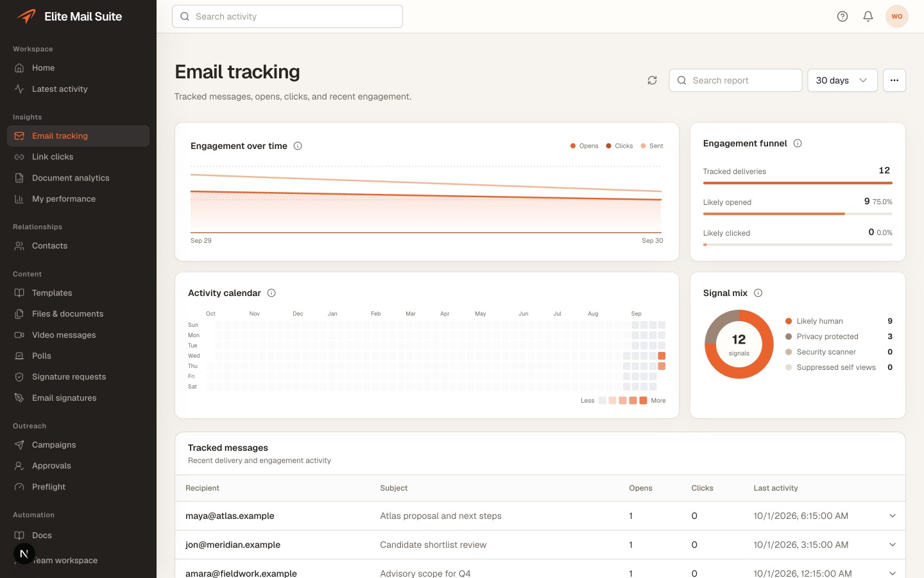Image resolution: width=924 pixels, height=578 pixels.
Task: Click the Campaigns send icon
Action: click(19, 445)
